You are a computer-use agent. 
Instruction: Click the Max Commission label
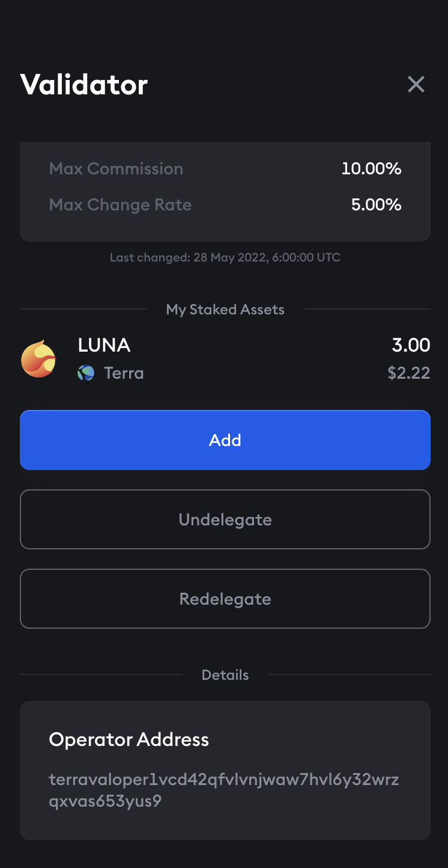pyautogui.click(x=116, y=168)
